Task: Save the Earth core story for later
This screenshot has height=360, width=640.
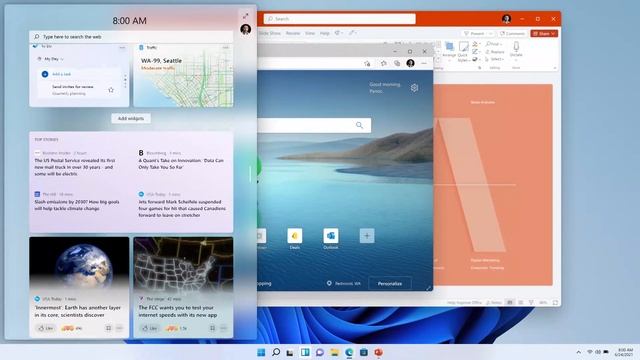Action: [x=108, y=328]
